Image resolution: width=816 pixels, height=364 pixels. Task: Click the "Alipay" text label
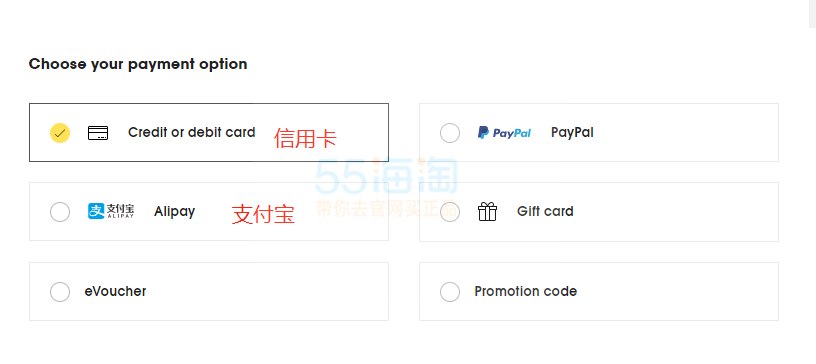174,212
